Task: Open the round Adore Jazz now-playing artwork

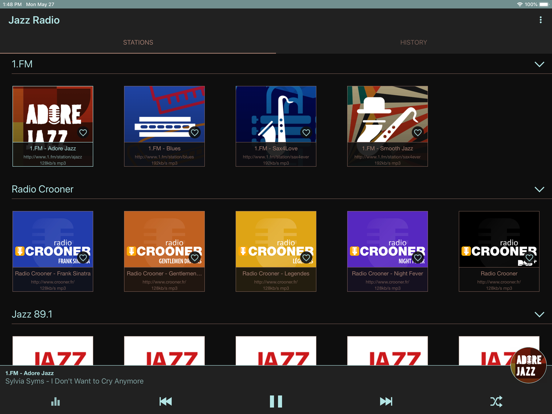Action: point(528,365)
